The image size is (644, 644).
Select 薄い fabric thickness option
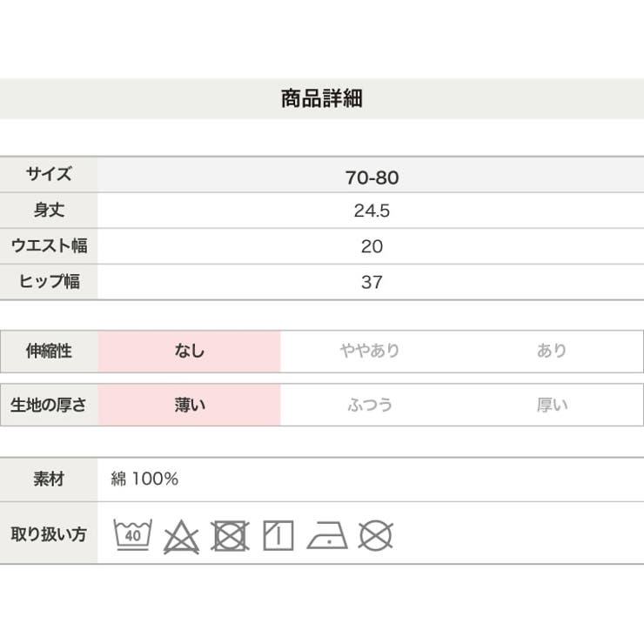tap(190, 405)
